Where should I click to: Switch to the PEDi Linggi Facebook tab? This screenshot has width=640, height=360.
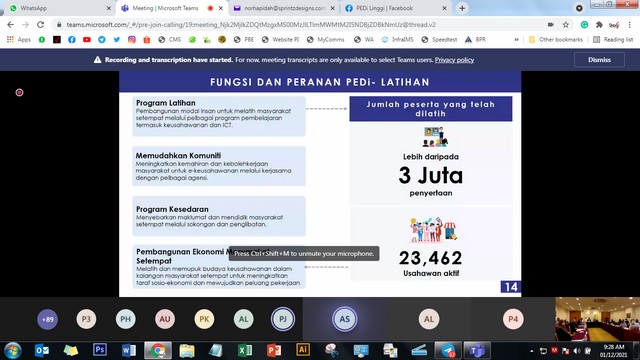pyautogui.click(x=396, y=8)
